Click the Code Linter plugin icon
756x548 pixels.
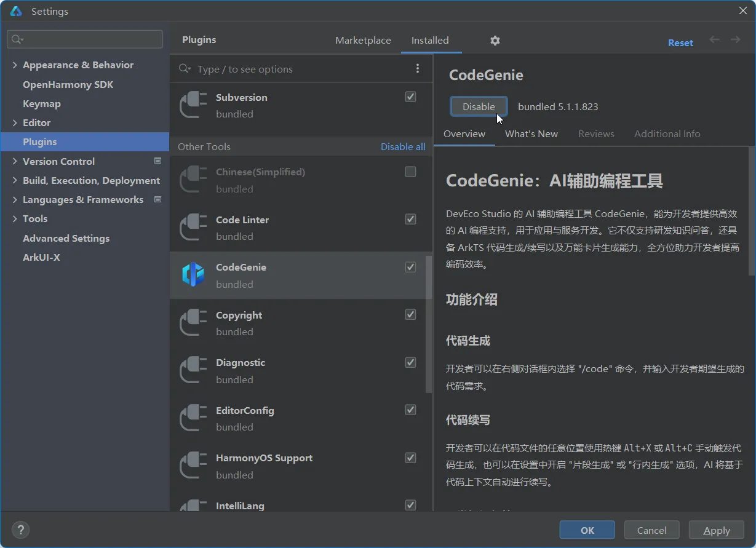(193, 228)
